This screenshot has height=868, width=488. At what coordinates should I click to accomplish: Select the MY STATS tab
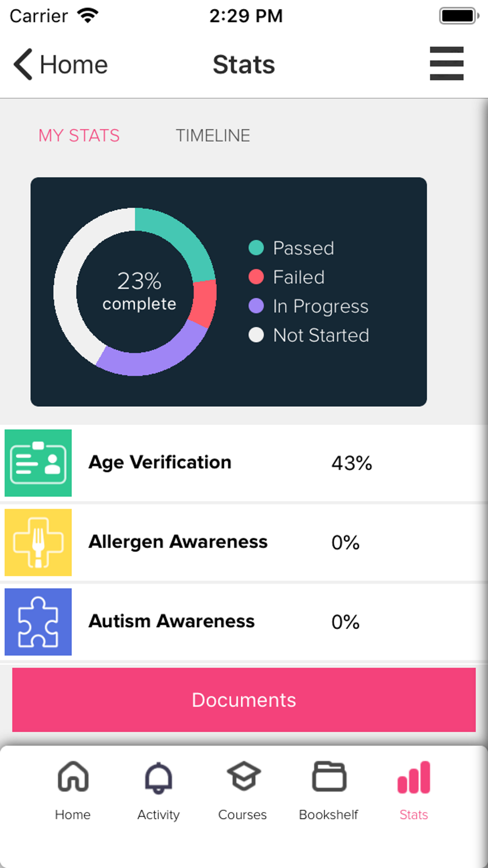click(79, 136)
